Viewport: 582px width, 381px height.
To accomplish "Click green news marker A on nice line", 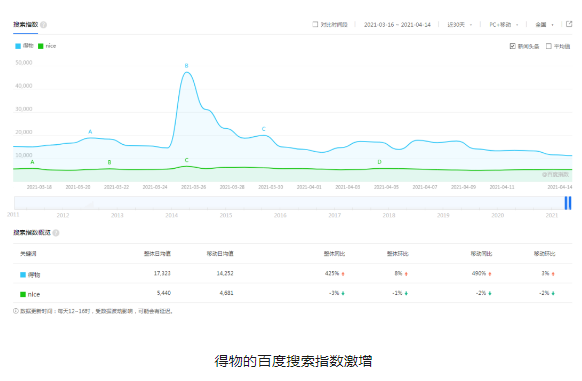I will [32, 162].
